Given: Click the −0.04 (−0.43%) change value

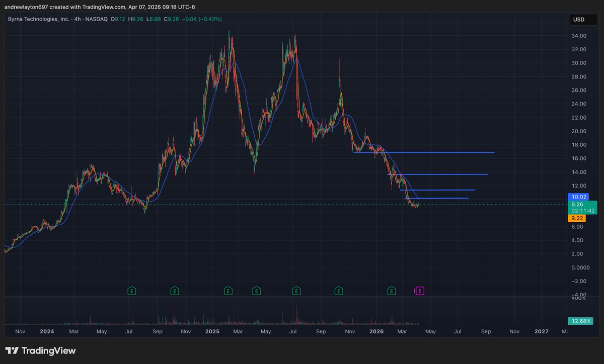Looking at the screenshot, I should [202, 19].
